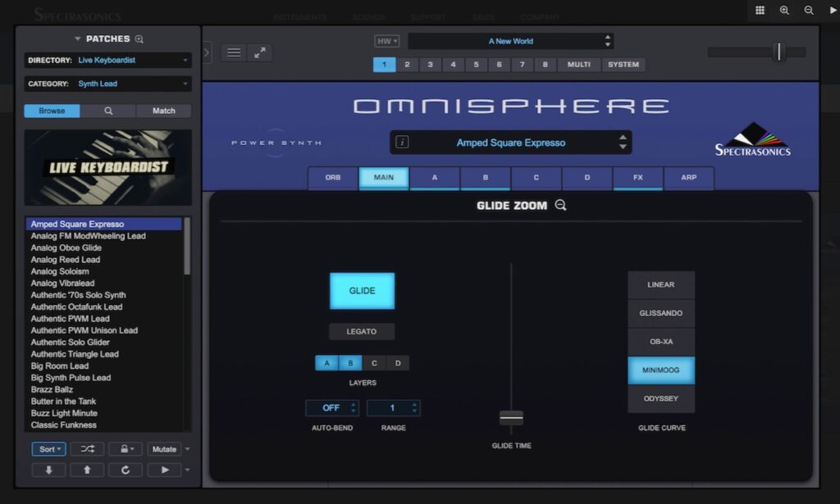Step to next patch with down arrow

48,470
